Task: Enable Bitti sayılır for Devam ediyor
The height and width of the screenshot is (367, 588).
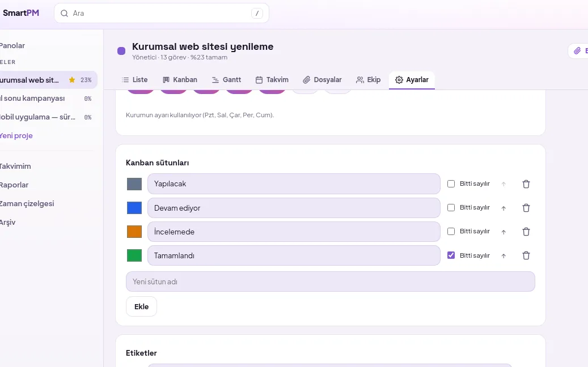Action: click(451, 207)
